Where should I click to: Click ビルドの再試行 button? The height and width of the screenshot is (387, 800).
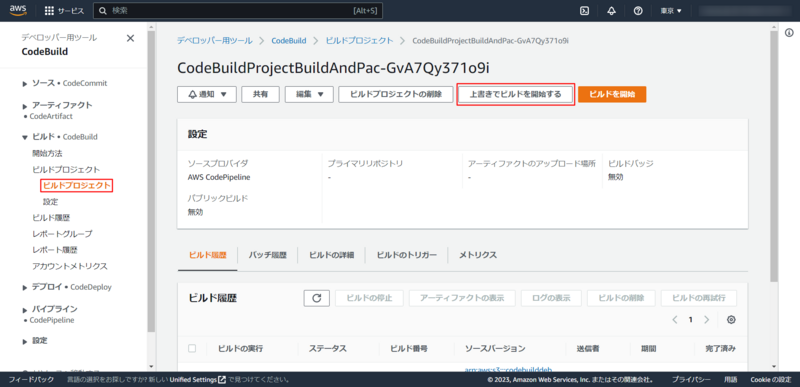coord(698,298)
